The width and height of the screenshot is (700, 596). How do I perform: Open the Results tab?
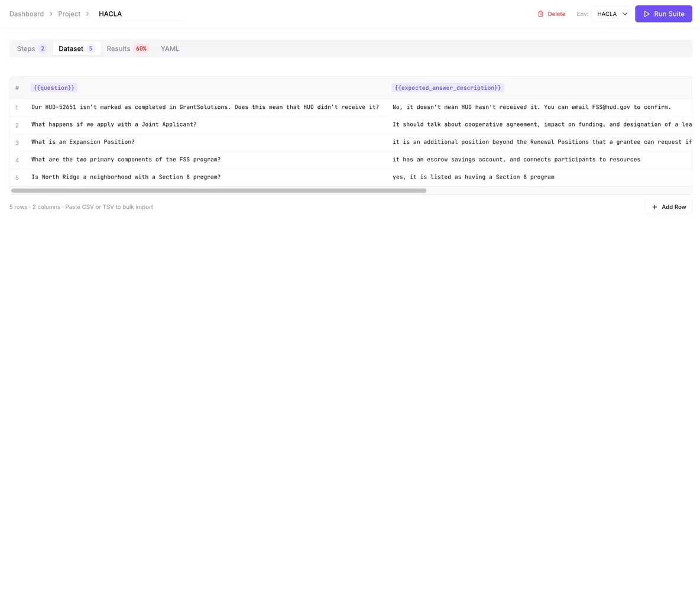pyautogui.click(x=127, y=48)
